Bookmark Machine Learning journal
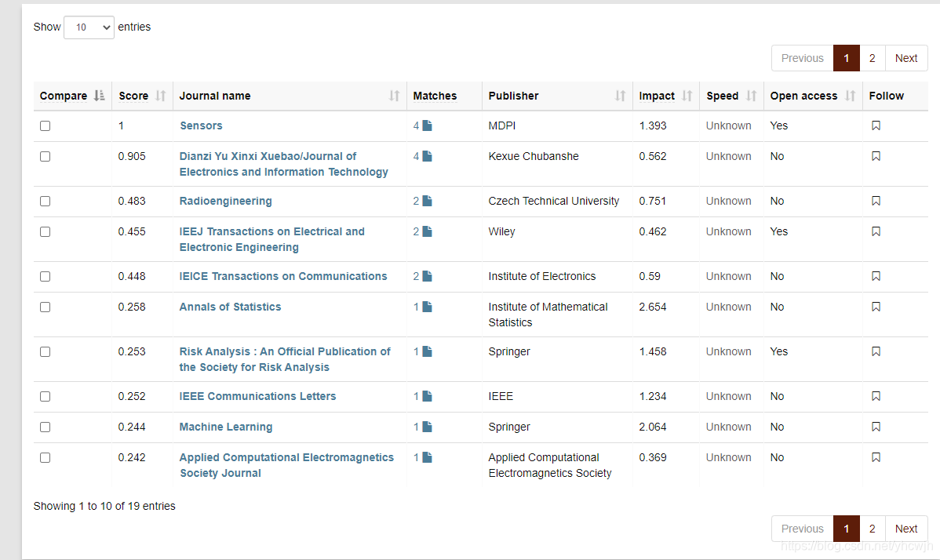The image size is (940, 560). 876,427
